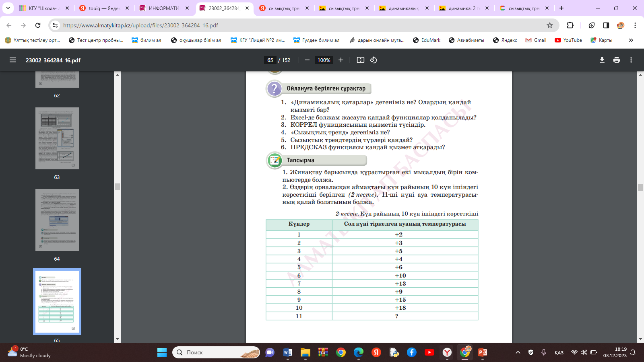Show hidden system tray icons
The width and height of the screenshot is (644, 362).
[518, 352]
